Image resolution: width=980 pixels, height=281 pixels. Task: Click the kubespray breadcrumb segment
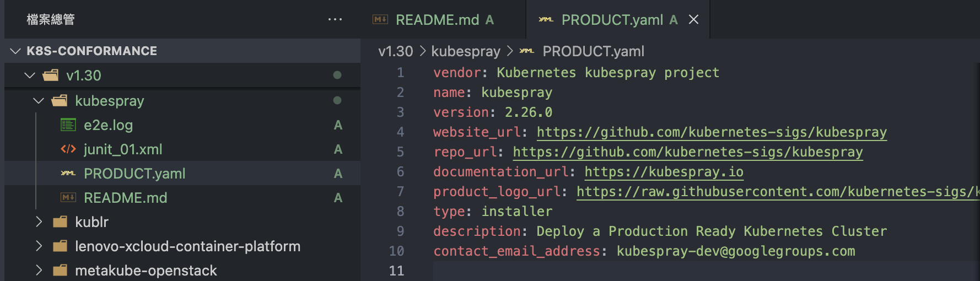tap(465, 51)
